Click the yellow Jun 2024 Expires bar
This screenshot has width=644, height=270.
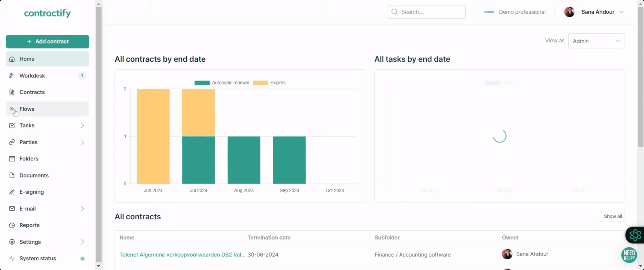tap(153, 136)
